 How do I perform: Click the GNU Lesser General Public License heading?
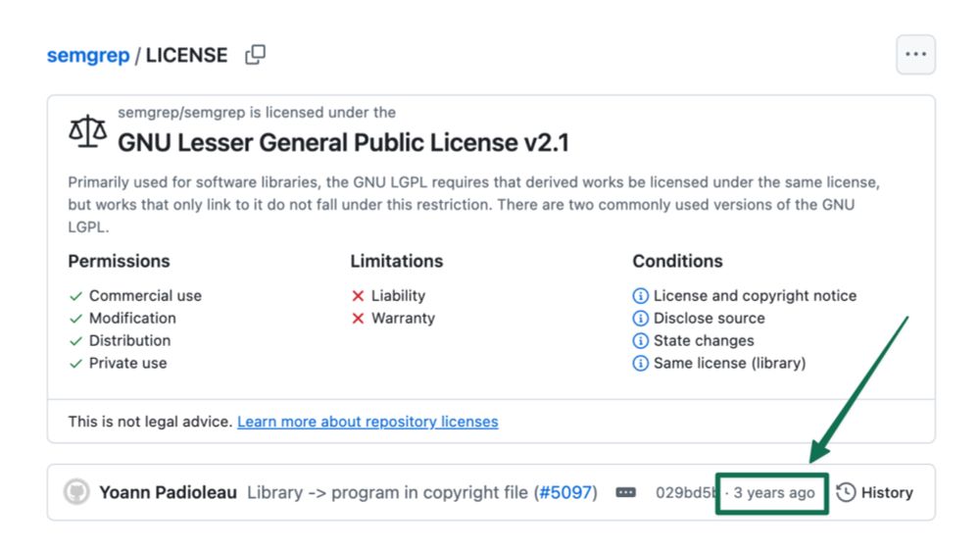(x=343, y=142)
